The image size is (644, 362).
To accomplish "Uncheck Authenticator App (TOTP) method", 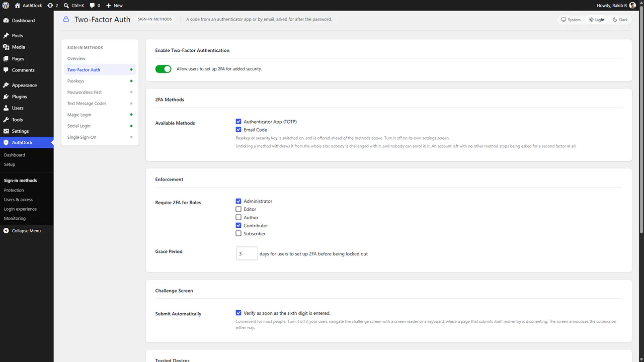I will pyautogui.click(x=238, y=122).
